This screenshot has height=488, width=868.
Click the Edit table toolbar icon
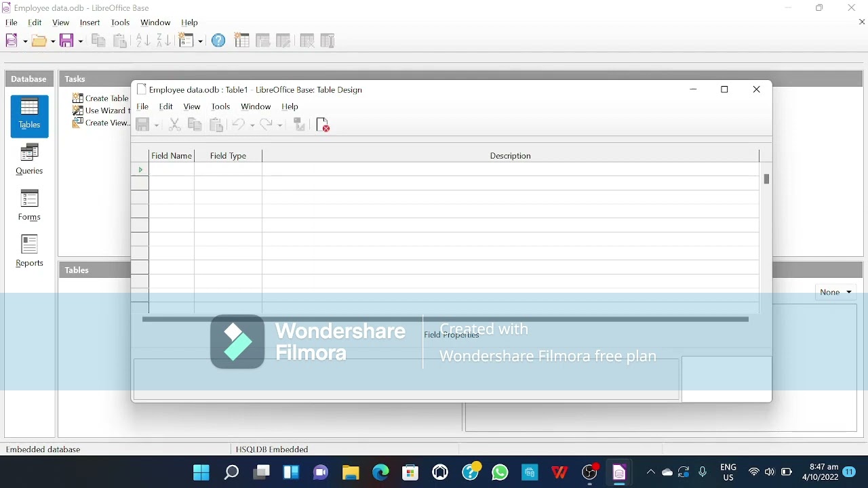[284, 41]
